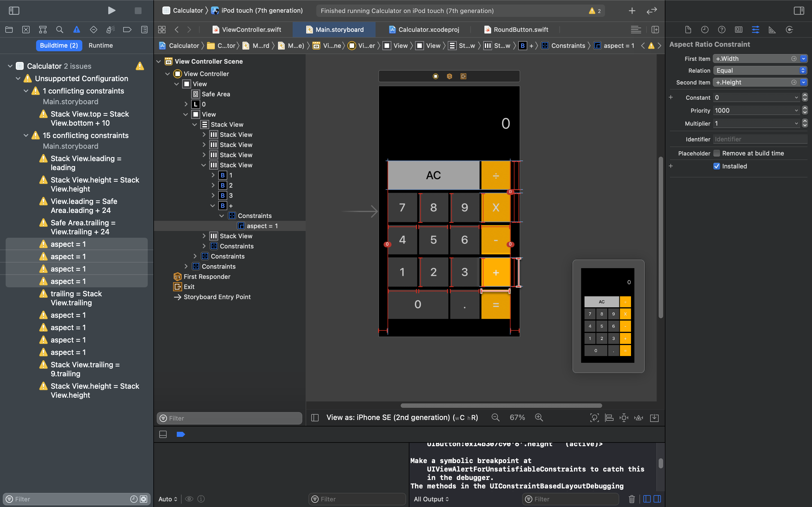
Task: Click the Run play button
Action: click(111, 11)
